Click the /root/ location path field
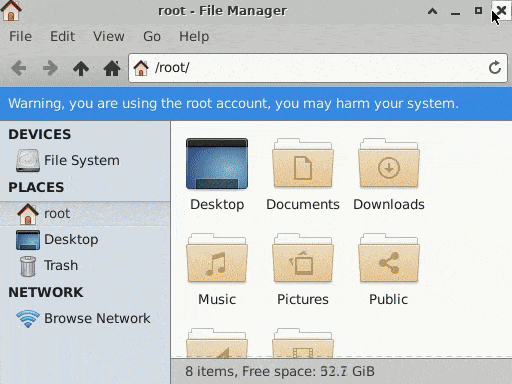This screenshot has height=384, width=512. [318, 68]
